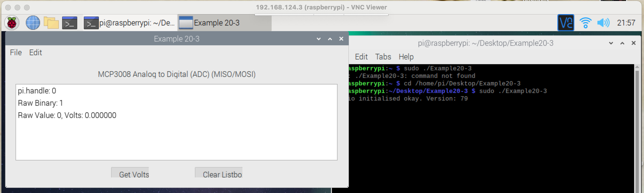Close the terminal window
Viewport: 644px width, 193px height.
tap(633, 43)
